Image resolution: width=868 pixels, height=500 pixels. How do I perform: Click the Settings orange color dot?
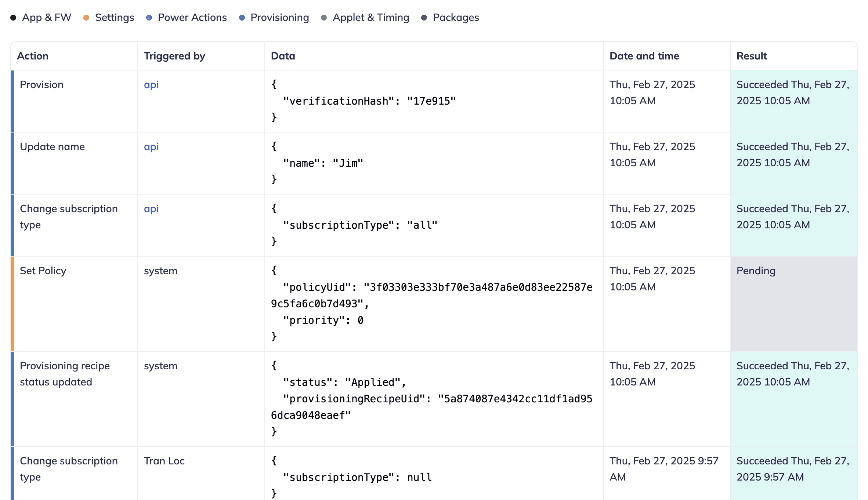point(87,17)
